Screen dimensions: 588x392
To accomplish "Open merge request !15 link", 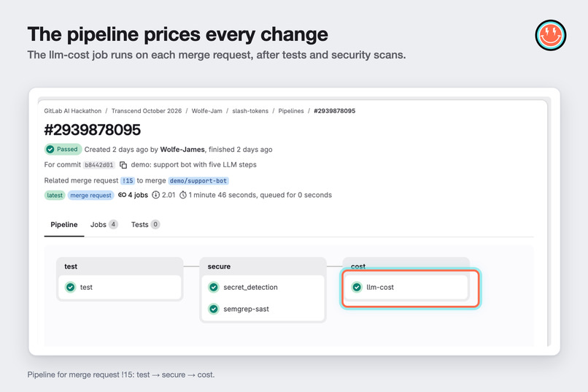I will coord(128,181).
